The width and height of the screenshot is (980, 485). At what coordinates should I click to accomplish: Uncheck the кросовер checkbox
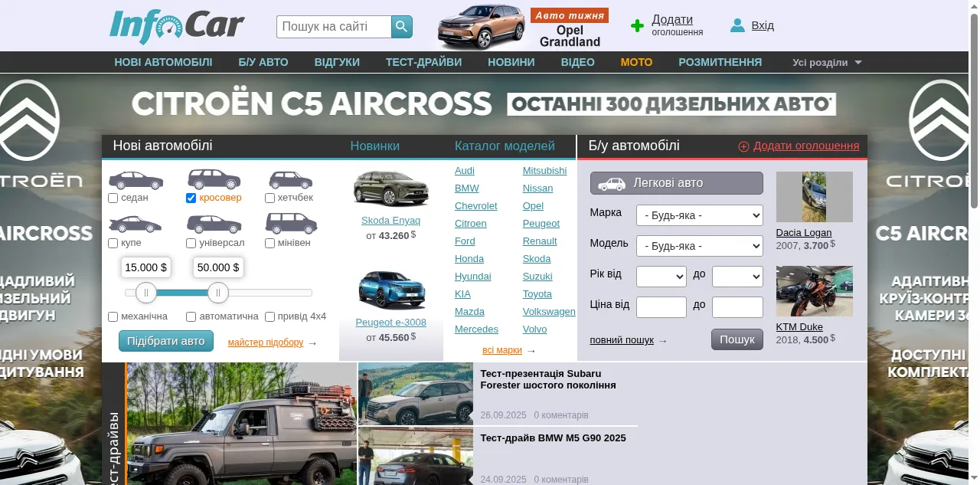point(191,198)
